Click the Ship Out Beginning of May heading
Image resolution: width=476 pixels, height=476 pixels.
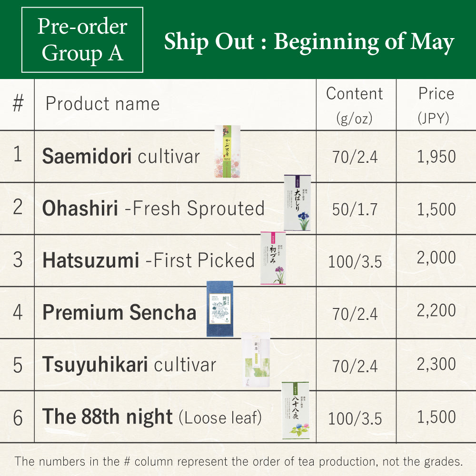pos(309,42)
